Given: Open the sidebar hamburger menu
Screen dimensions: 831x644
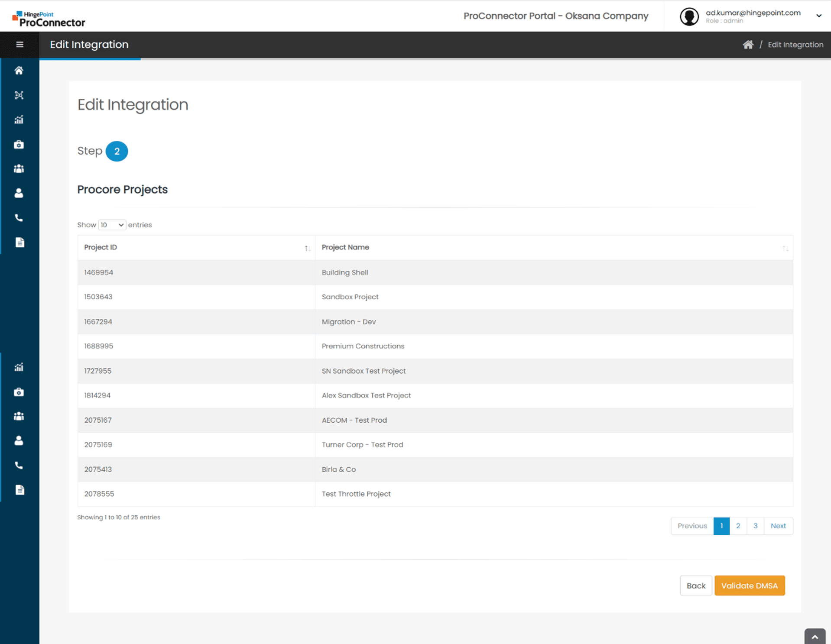Looking at the screenshot, I should point(19,44).
